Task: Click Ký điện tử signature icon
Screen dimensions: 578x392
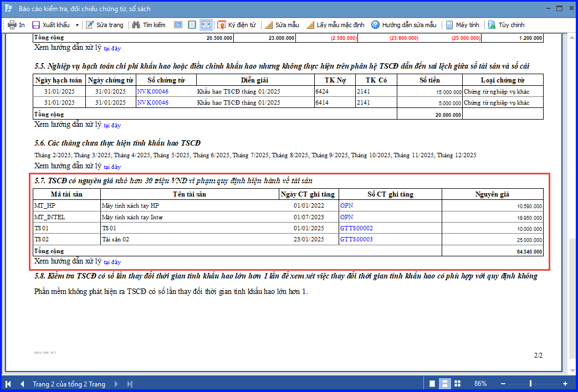Action: click(222, 25)
